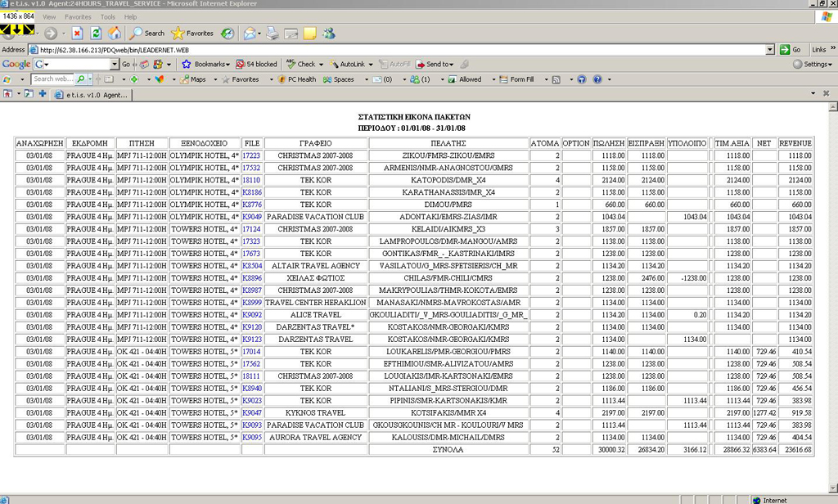This screenshot has width=838, height=504.
Task: Run the Google spell Check
Action: (301, 64)
